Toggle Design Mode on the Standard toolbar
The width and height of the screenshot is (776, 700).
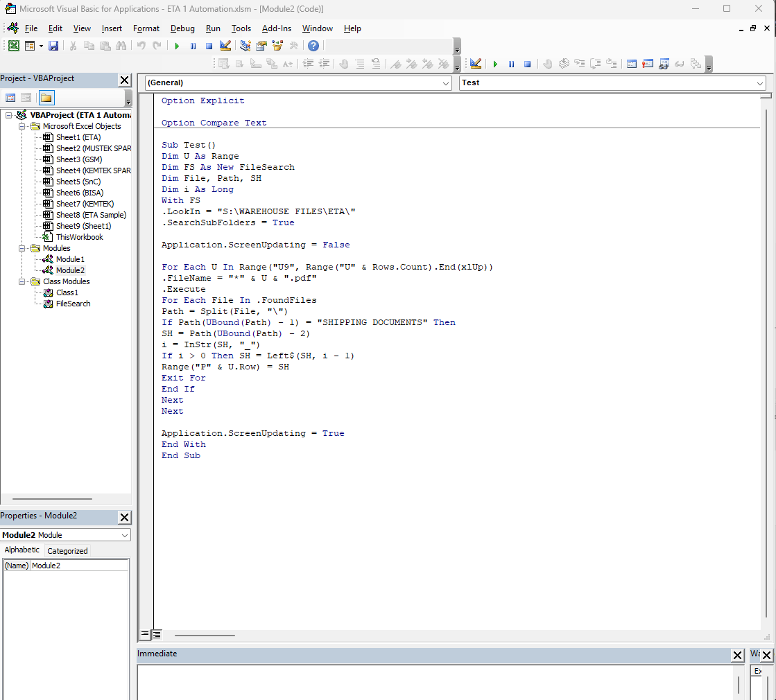tap(225, 46)
